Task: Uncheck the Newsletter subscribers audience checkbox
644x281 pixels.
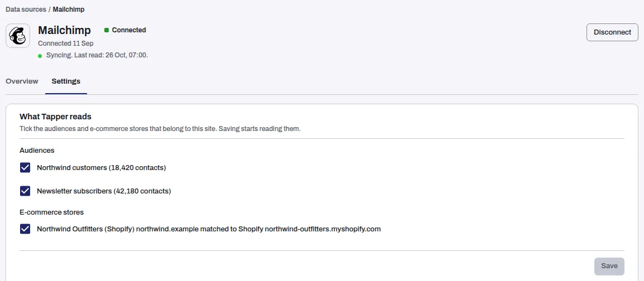Action: (x=25, y=191)
